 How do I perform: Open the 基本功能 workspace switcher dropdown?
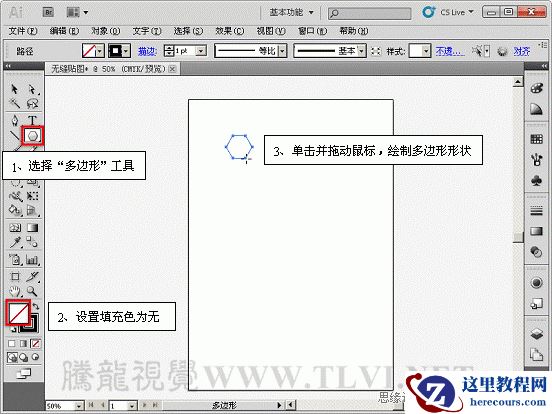click(x=291, y=13)
